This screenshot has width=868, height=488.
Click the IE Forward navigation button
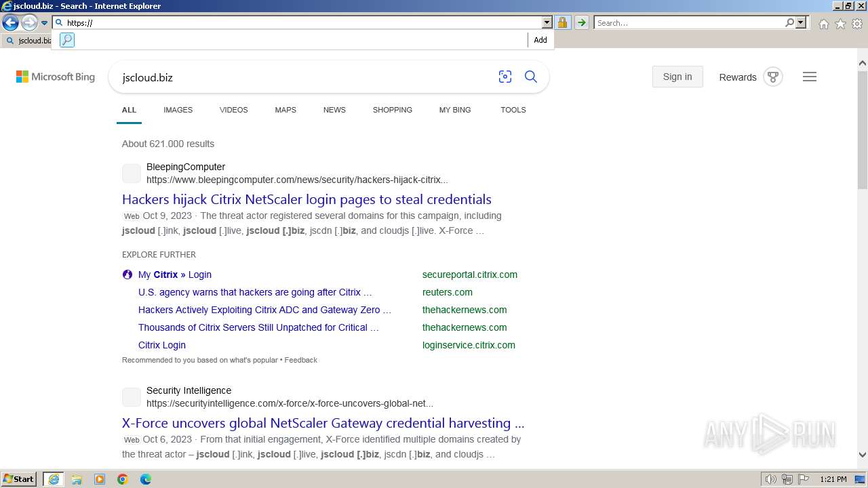coord(29,23)
